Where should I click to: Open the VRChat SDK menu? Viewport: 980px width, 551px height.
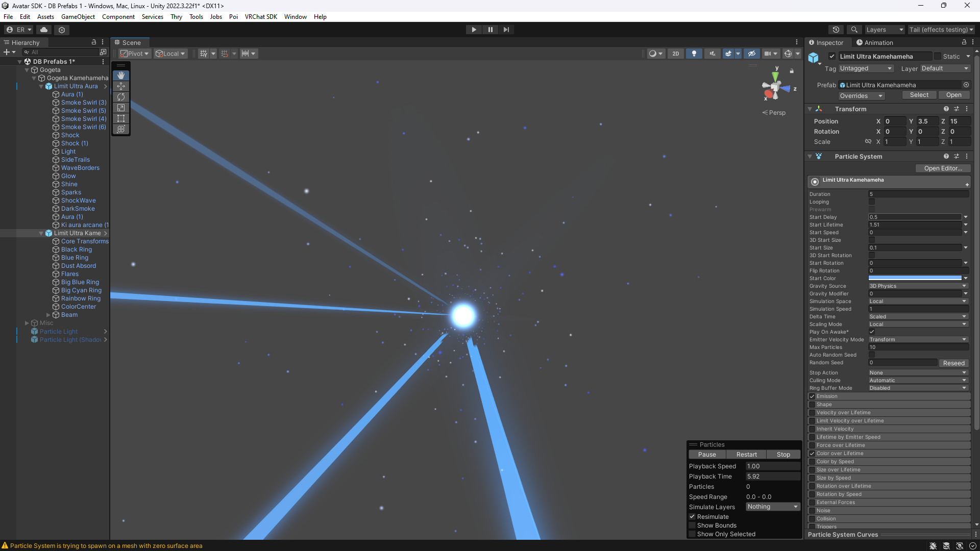tap(261, 17)
